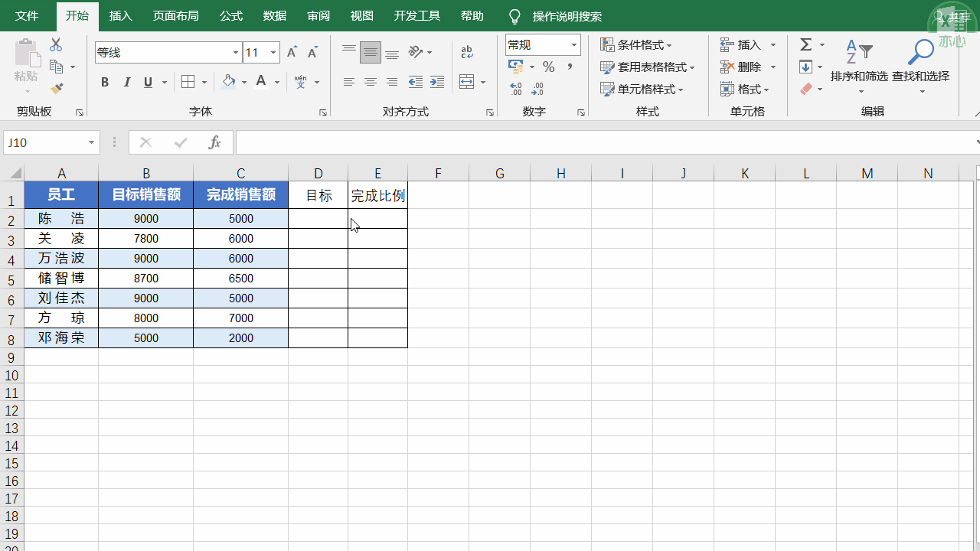
Task: Click 查找和选择 find and select button
Action: point(920,67)
